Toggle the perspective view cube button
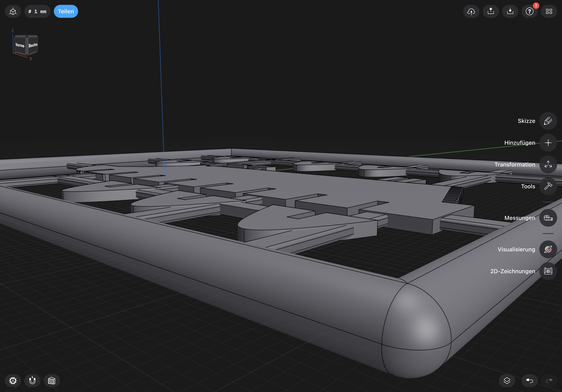This screenshot has height=392, width=562. (x=13, y=11)
